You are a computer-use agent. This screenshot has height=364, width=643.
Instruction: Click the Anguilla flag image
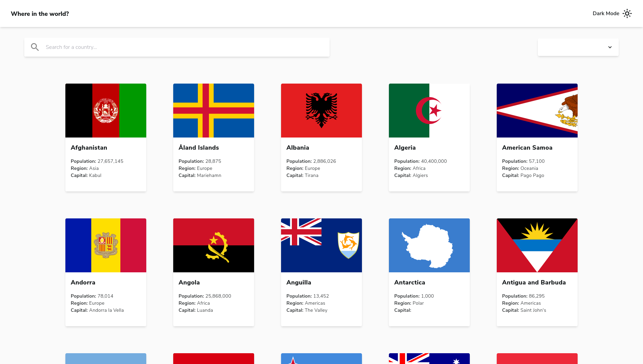321,245
